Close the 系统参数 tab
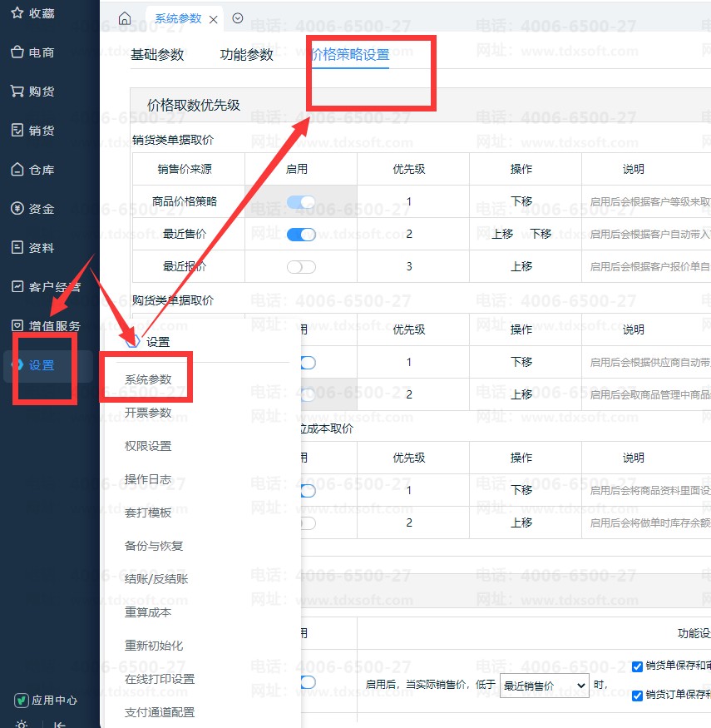 pos(214,19)
